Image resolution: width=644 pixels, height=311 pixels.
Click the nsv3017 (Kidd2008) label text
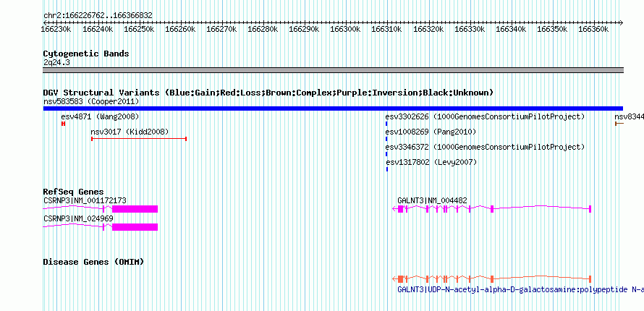[130, 132]
